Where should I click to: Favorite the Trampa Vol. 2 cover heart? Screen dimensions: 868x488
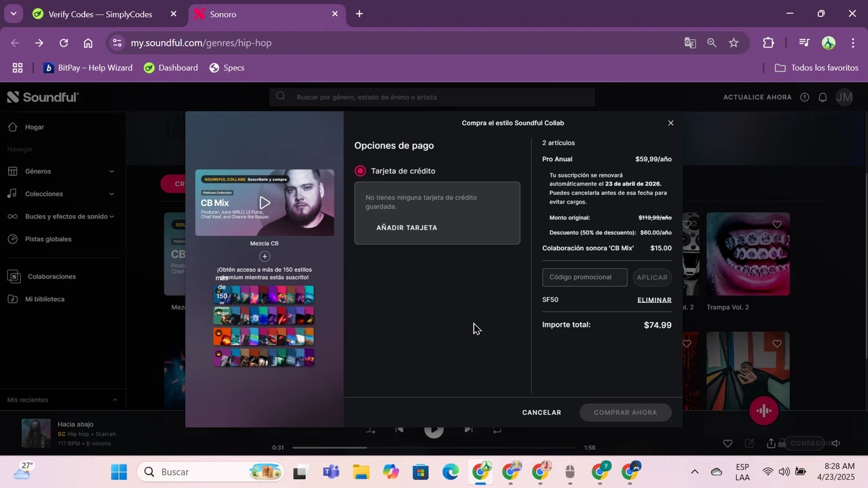pos(777,224)
